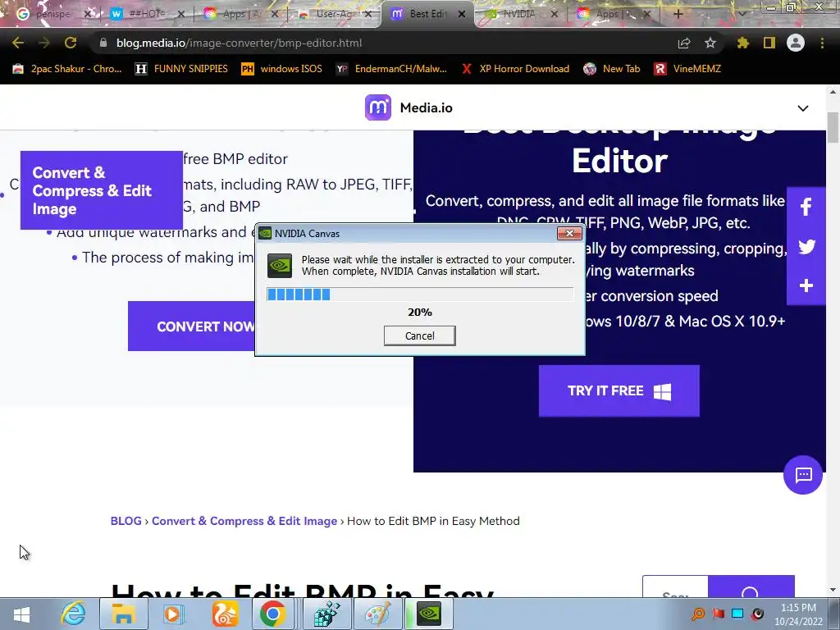Reload the current page
840x630 pixels.
pos(71,43)
